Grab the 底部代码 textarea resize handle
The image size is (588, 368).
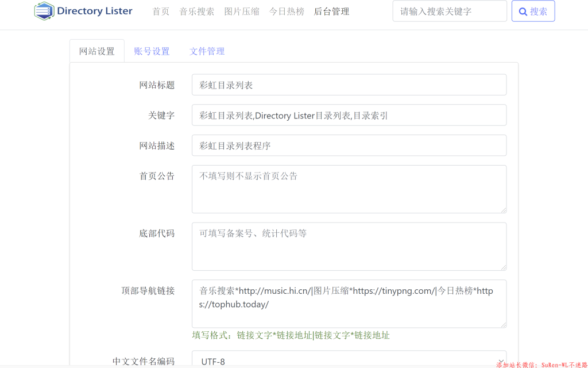[503, 267]
